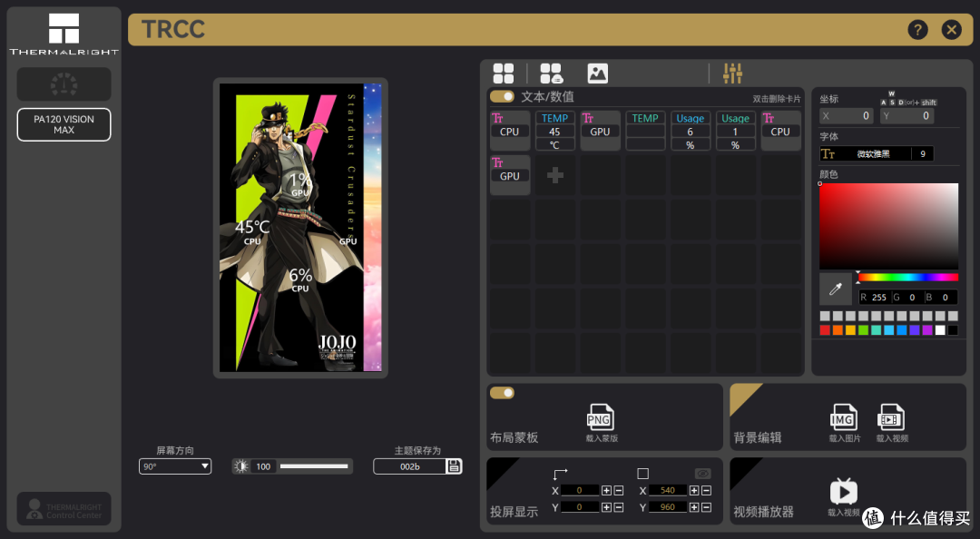
Task: Select the TEMP 45 ℃ card
Action: (x=555, y=131)
